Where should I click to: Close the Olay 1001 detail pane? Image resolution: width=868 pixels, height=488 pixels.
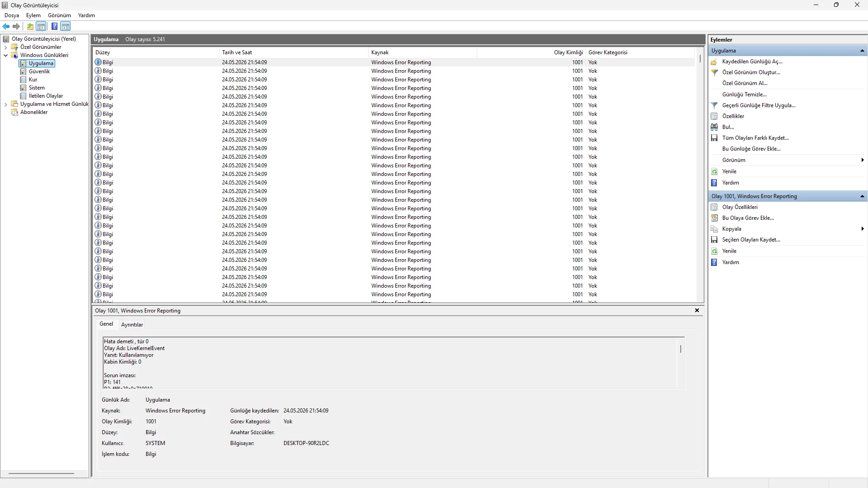click(x=697, y=310)
